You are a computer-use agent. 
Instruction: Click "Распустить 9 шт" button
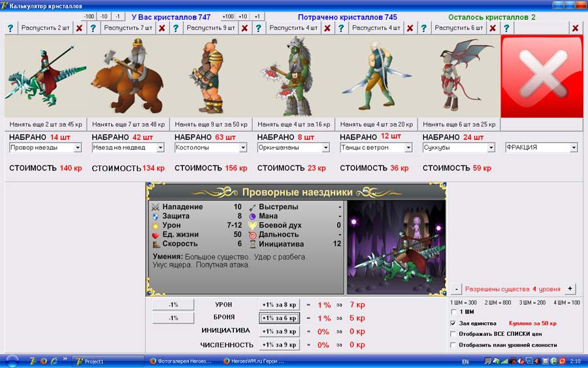pyautogui.click(x=211, y=28)
